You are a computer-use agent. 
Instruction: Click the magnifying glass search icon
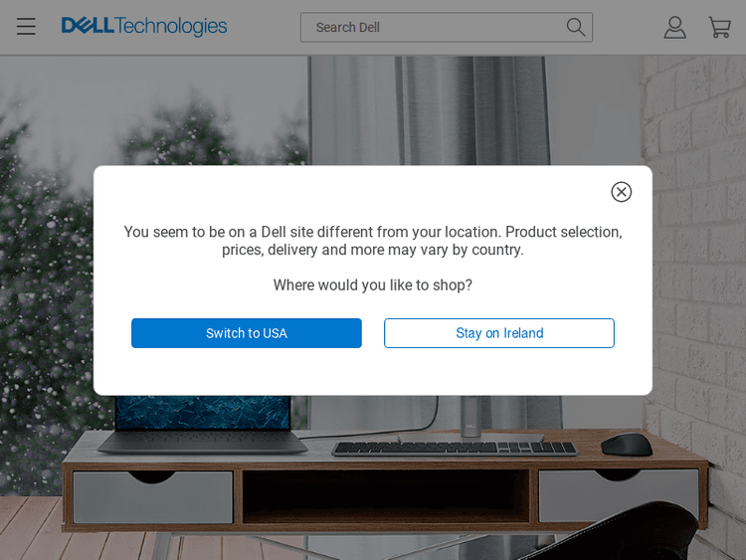(x=576, y=27)
